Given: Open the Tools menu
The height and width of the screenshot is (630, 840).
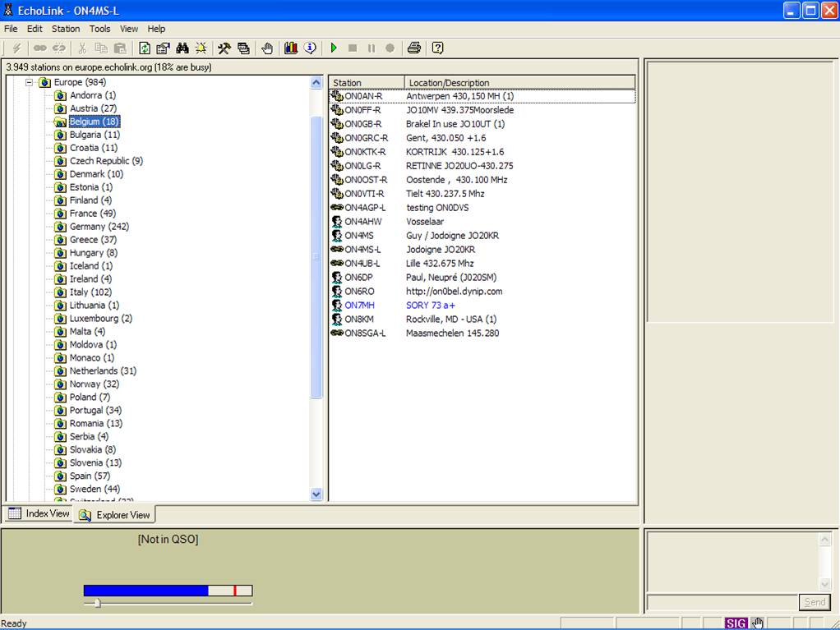Looking at the screenshot, I should click(x=99, y=29).
